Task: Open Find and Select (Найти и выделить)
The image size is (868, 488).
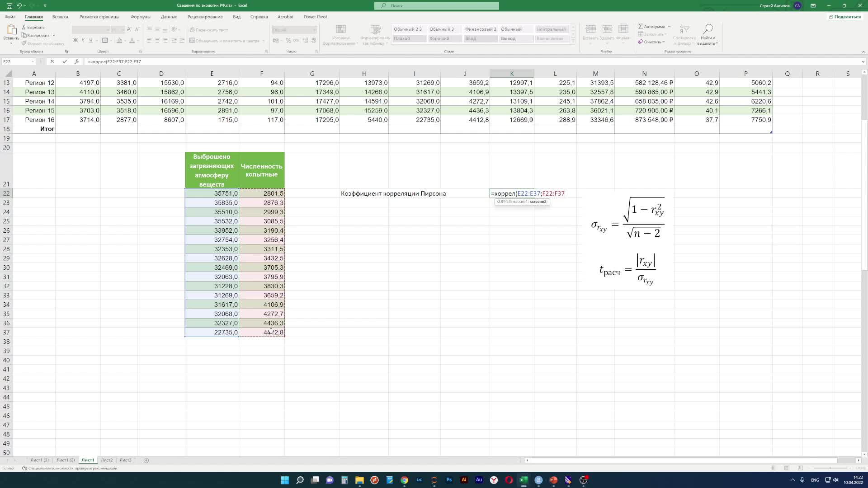Action: tap(708, 35)
